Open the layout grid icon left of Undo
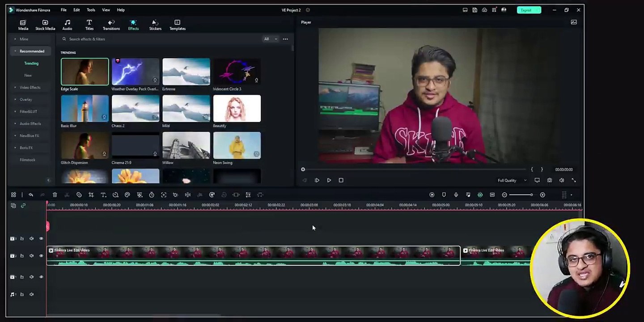The width and height of the screenshot is (644, 322). pyautogui.click(x=13, y=195)
